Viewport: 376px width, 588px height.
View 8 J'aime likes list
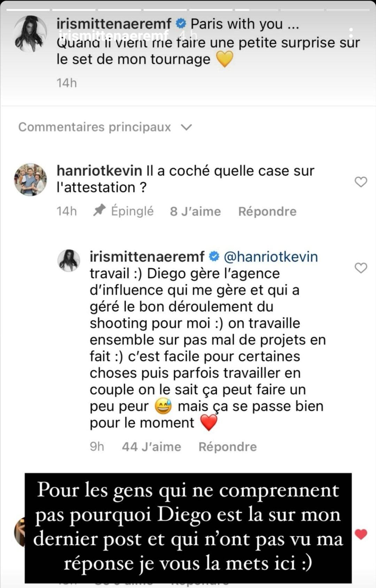195,211
